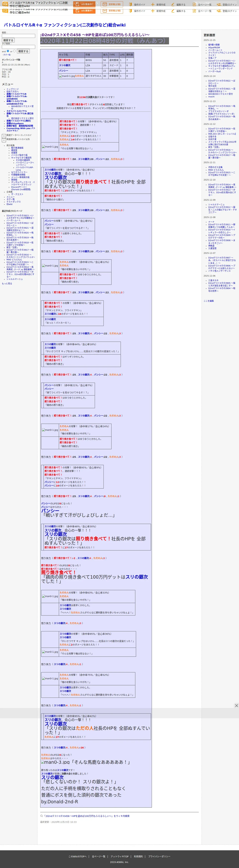Screen dimensions: 239x868
Task: Open the タグ一覧 link
Action: pyautogui.click(x=7, y=55)
